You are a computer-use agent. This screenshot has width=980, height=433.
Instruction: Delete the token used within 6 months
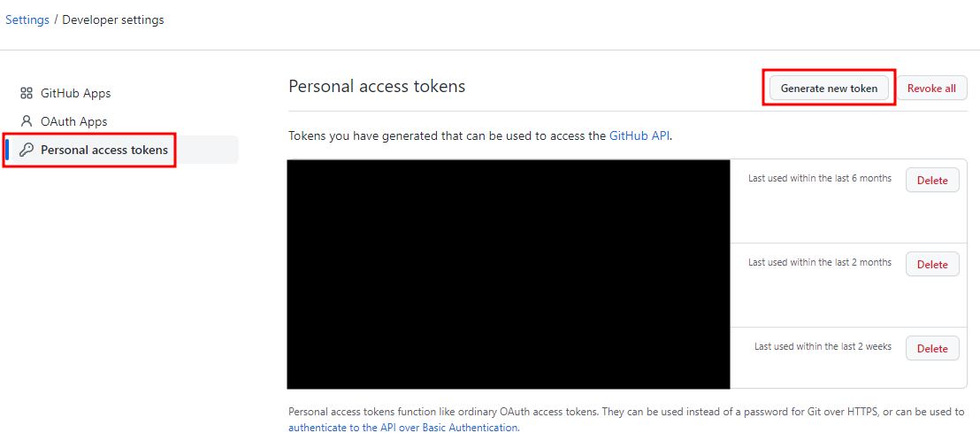click(932, 181)
